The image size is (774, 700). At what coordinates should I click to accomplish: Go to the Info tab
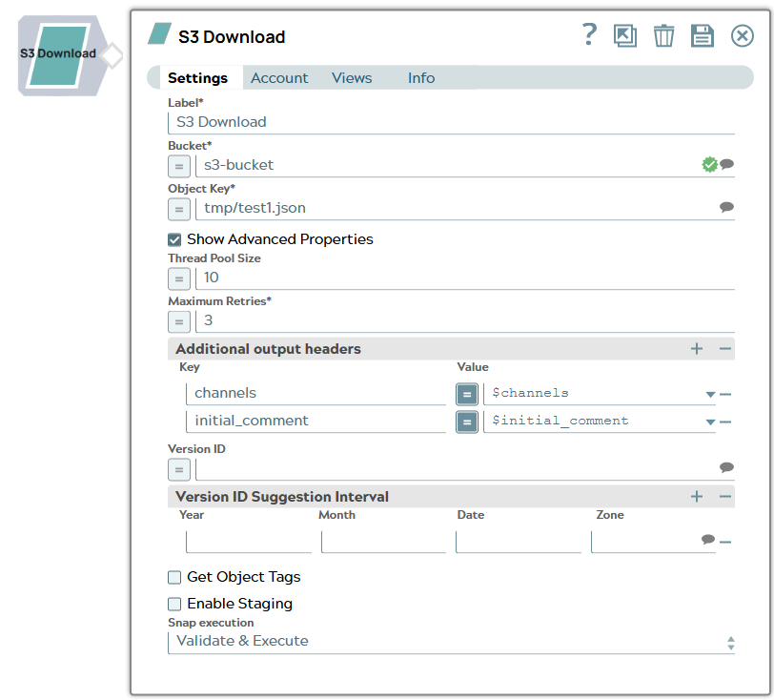[421, 78]
